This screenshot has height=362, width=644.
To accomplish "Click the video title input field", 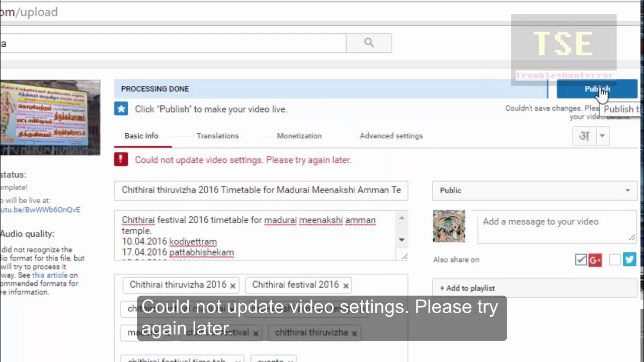I will tap(261, 191).
